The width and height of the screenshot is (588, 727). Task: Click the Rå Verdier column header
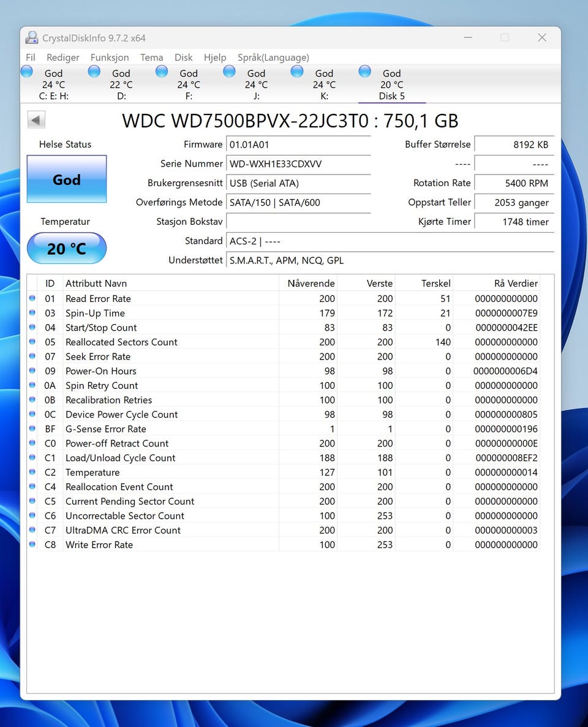coord(496,284)
